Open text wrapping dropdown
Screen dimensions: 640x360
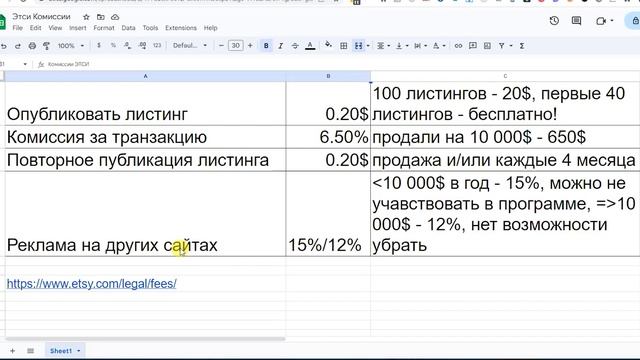click(x=420, y=46)
